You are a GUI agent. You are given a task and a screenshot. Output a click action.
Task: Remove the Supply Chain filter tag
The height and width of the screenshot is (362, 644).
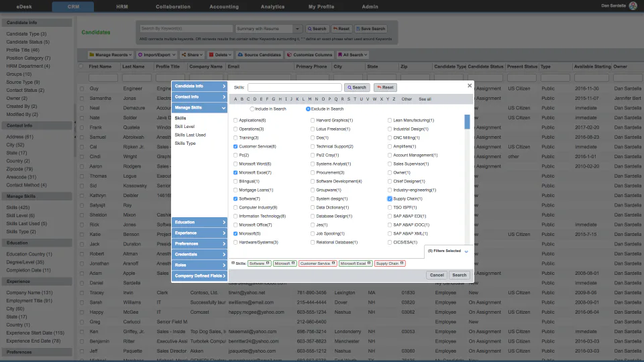[402, 263]
